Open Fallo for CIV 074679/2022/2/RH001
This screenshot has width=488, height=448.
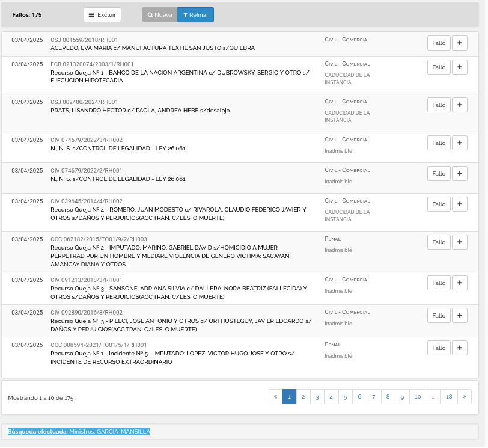(x=439, y=174)
